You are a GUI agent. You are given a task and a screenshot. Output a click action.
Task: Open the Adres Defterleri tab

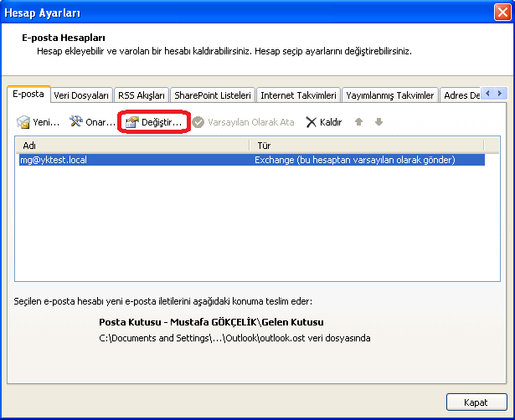461,95
